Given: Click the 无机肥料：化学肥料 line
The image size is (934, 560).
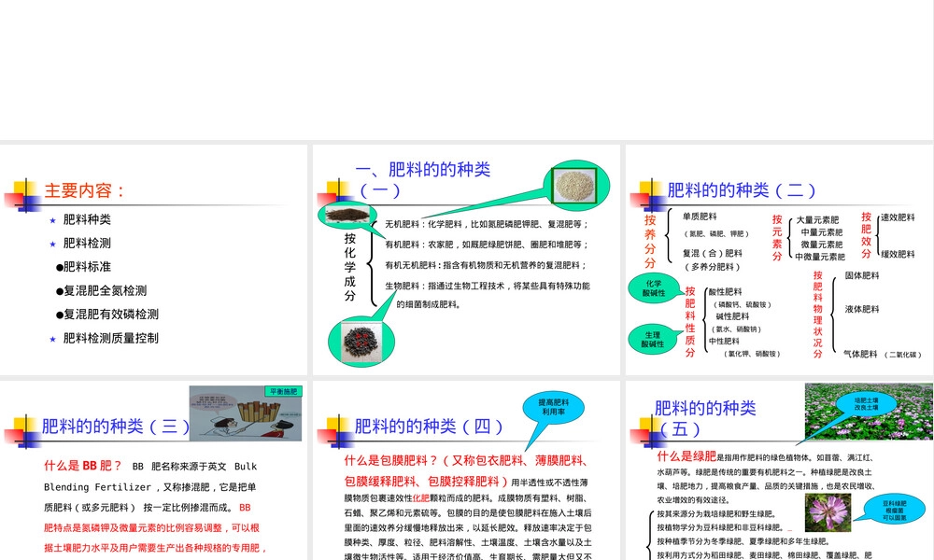Looking at the screenshot, I should coord(487,224).
